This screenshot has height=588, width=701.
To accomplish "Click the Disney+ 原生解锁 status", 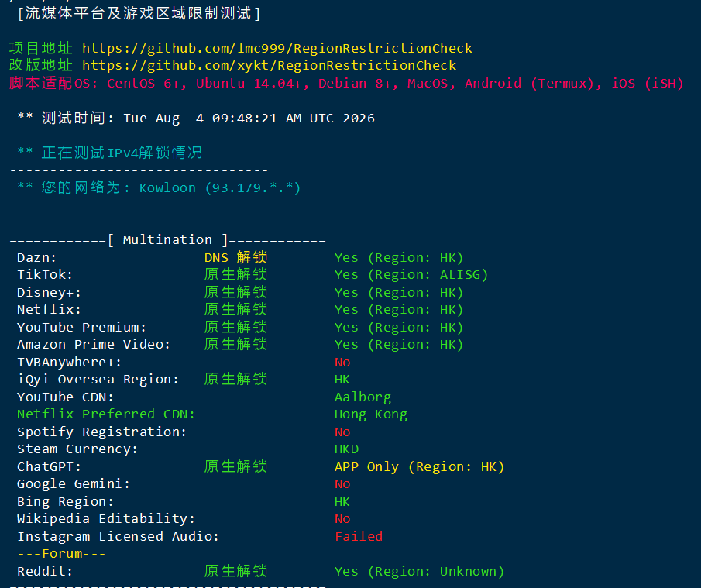I will (236, 292).
